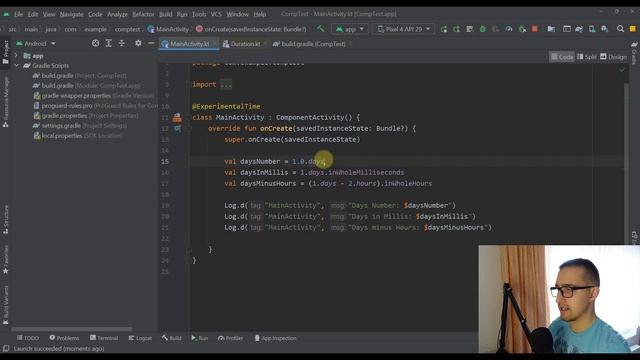The image size is (640, 360).
Task: Click the Collapse All icon in Project panel
Action: point(122,43)
